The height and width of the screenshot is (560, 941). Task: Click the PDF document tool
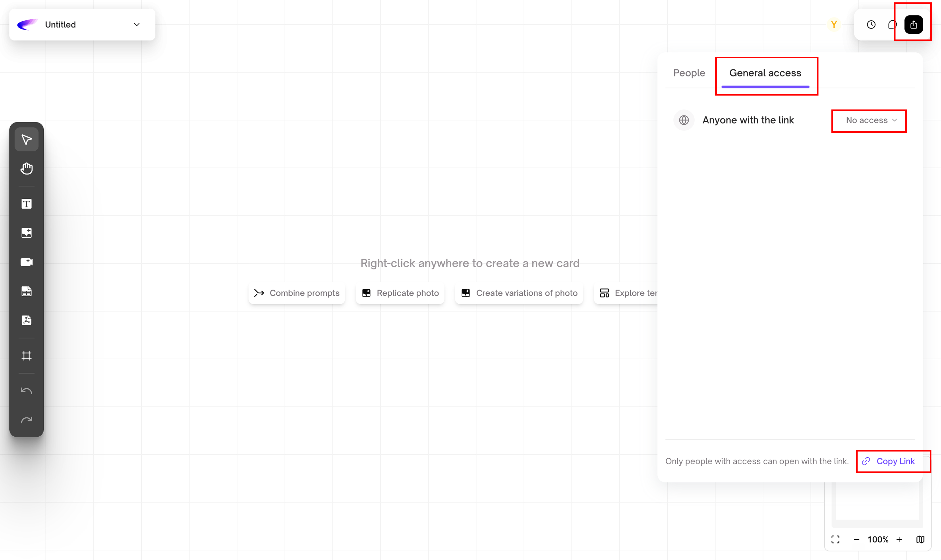[x=26, y=320]
